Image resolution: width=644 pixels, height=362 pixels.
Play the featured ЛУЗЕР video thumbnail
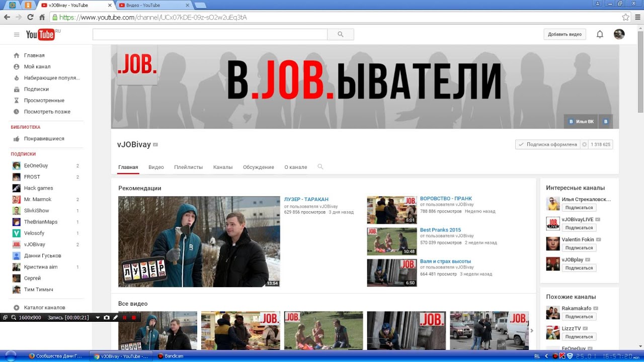[x=199, y=241]
